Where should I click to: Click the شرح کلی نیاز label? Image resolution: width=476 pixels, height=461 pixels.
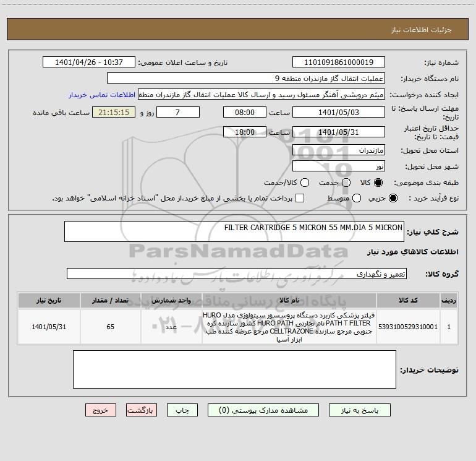coord(433,232)
